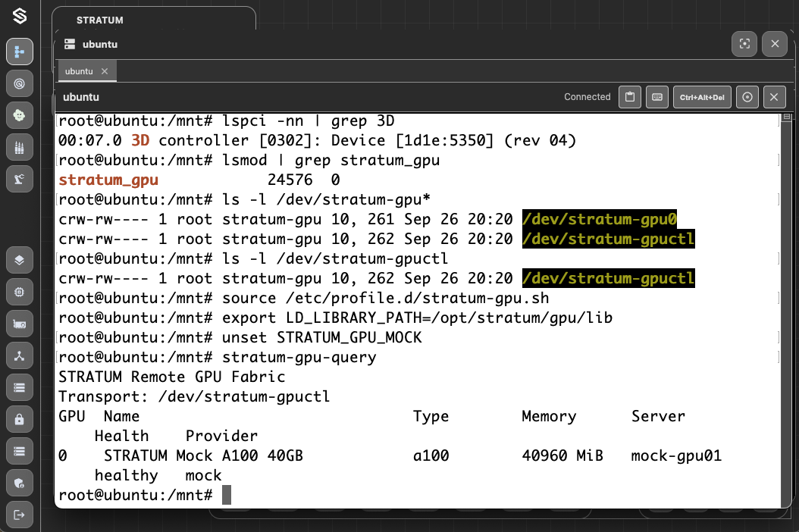Click the 'STRATUM Remote GPU Fabric' output line
Viewport: 799px width, 532px height.
click(172, 377)
